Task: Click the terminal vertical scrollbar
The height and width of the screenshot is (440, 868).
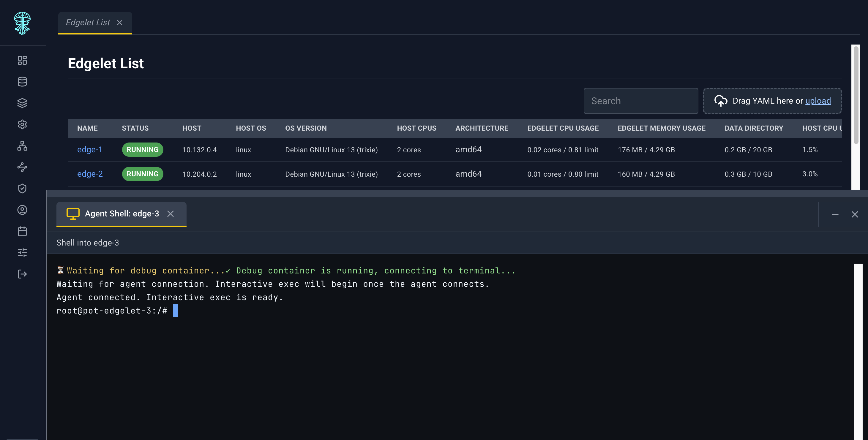Action: 858,352
